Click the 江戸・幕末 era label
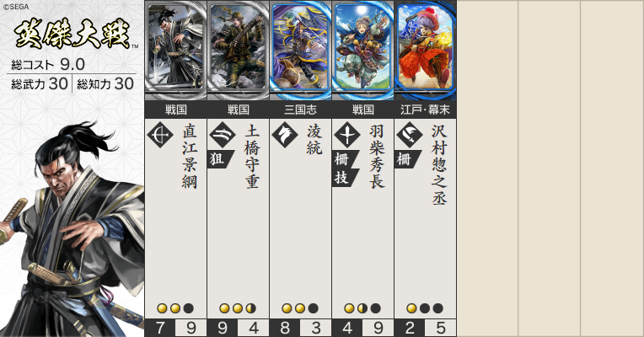 coord(426,110)
